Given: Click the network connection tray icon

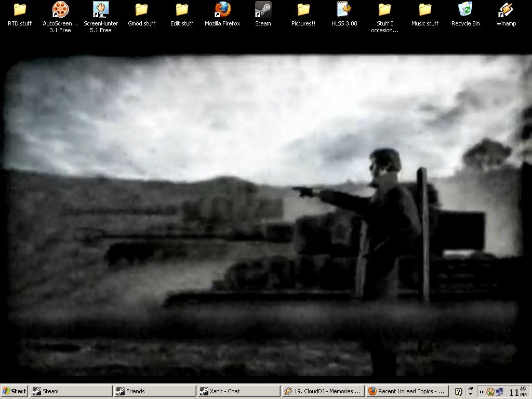Looking at the screenshot, I should click(499, 392).
